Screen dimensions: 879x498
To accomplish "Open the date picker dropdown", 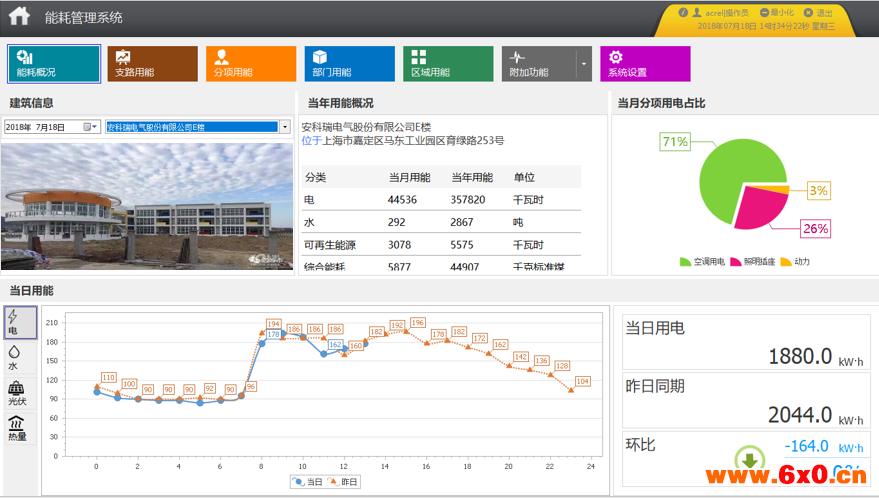I will [x=92, y=127].
